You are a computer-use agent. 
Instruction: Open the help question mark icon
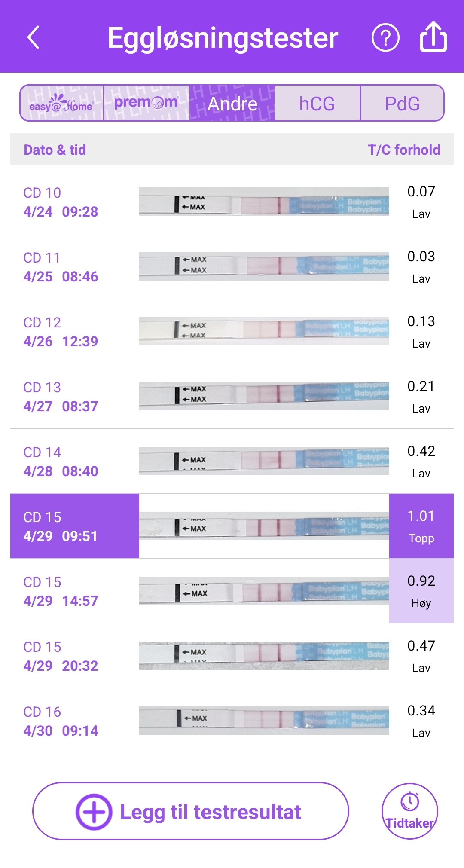[x=385, y=38]
